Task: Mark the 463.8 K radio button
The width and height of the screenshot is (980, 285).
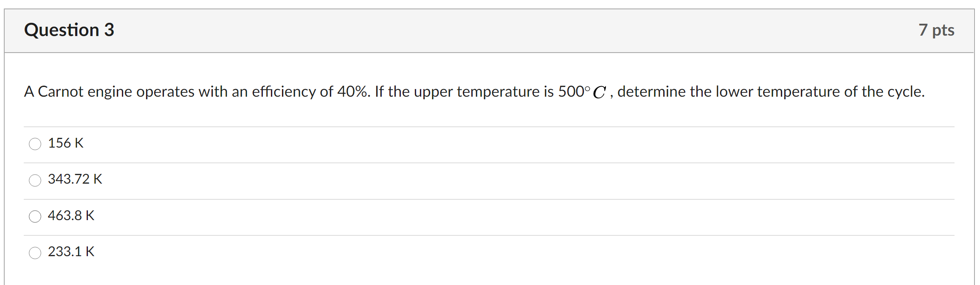Action: tap(35, 216)
